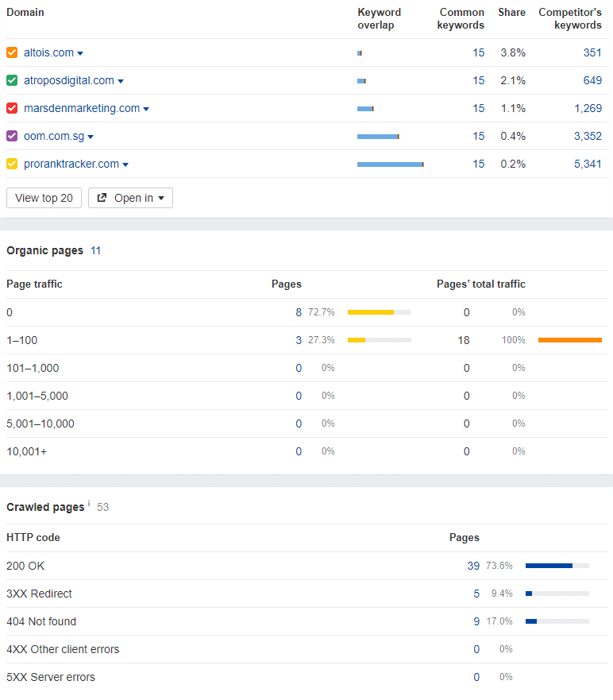613x700 pixels.
Task: Click the yellow 72.7% pages bar
Action: [x=380, y=312]
